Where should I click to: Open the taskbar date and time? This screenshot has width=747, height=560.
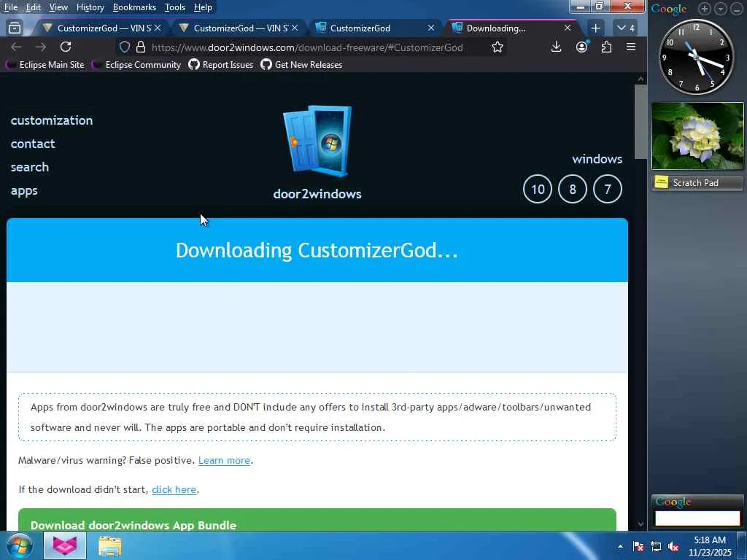pos(710,546)
